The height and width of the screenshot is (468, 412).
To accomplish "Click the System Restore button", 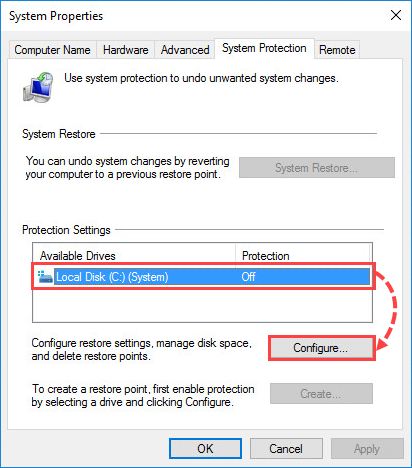I will pyautogui.click(x=317, y=168).
